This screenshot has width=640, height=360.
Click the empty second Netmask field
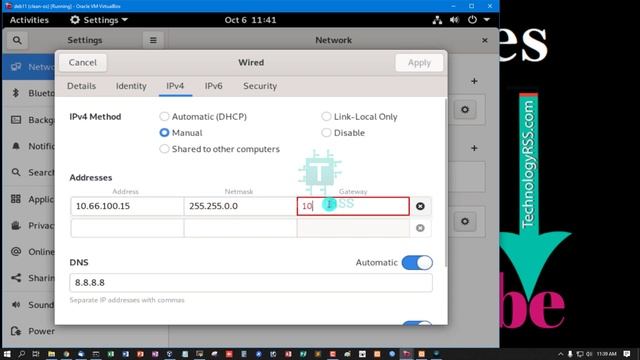point(240,228)
